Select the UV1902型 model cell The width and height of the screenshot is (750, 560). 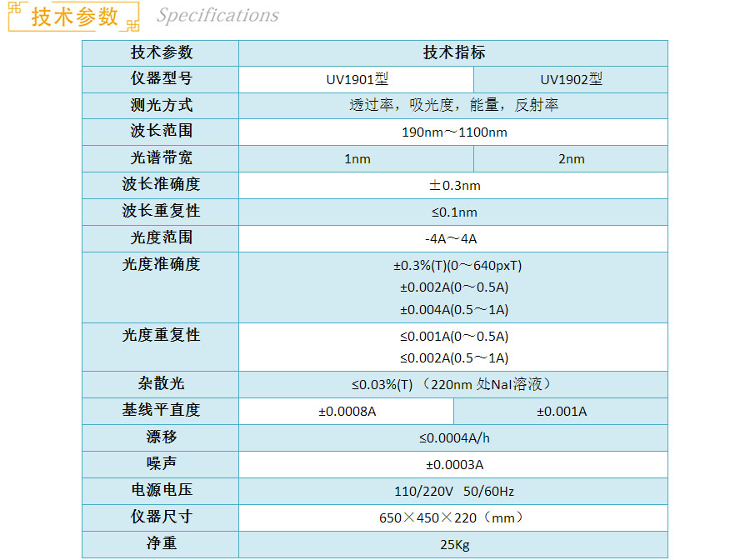(x=571, y=79)
